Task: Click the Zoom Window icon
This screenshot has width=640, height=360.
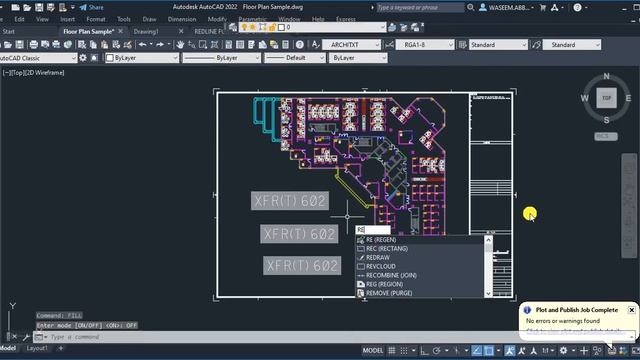Action: pos(203,44)
